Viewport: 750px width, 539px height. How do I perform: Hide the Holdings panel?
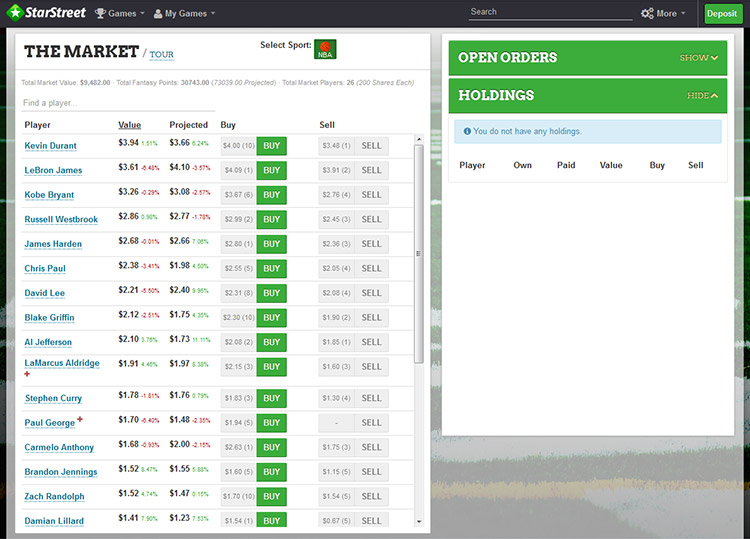tap(702, 96)
